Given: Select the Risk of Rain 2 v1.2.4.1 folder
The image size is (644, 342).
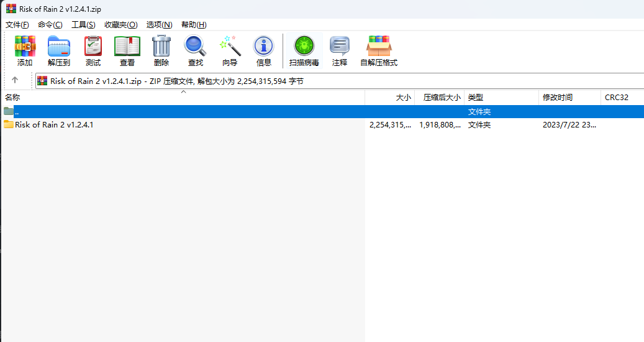Looking at the screenshot, I should 54,125.
